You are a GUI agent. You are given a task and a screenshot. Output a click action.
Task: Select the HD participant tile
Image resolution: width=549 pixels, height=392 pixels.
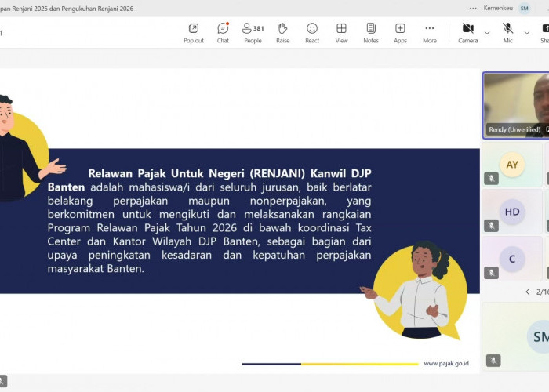[512, 212]
